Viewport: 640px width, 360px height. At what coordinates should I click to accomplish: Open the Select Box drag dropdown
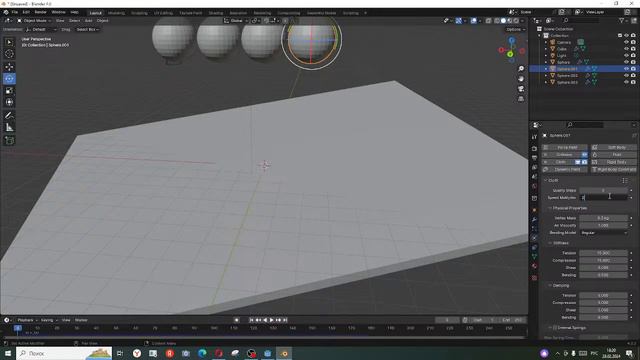tap(87, 29)
